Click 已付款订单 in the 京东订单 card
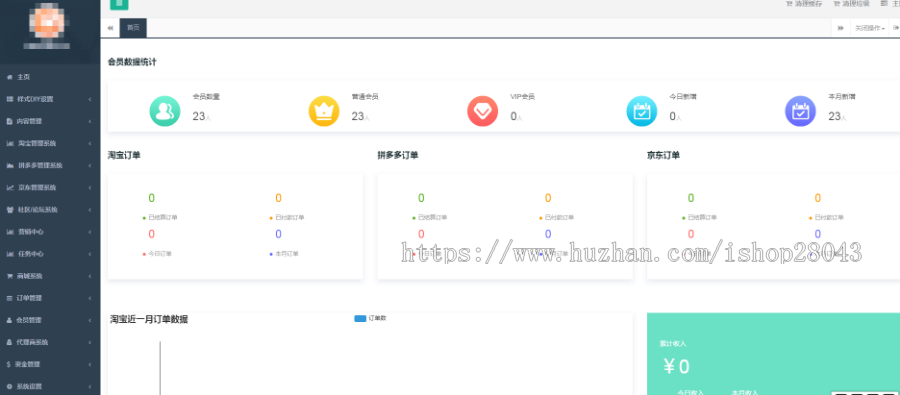Screen dimensions: 900x395 pyautogui.click(x=829, y=218)
